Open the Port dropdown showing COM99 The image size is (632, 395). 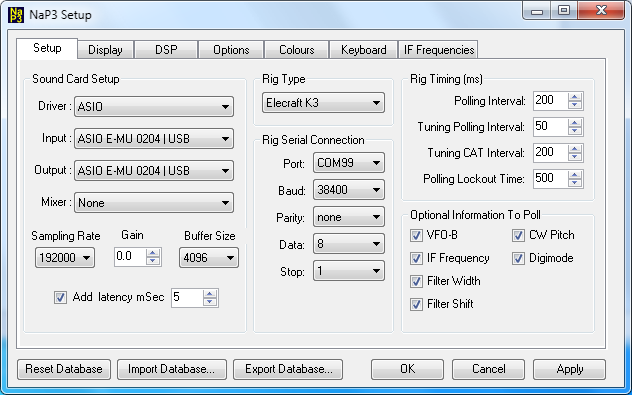pos(349,163)
